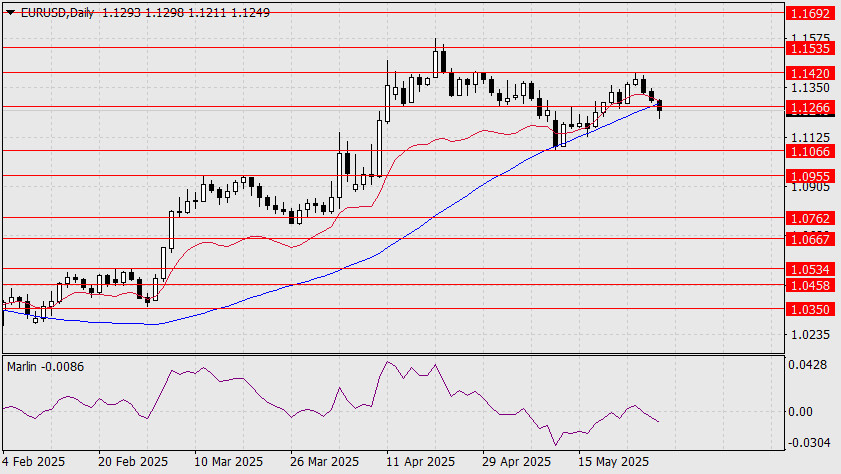Click the 20 Feb 2025 date label
The height and width of the screenshot is (474, 841).
coord(132,462)
